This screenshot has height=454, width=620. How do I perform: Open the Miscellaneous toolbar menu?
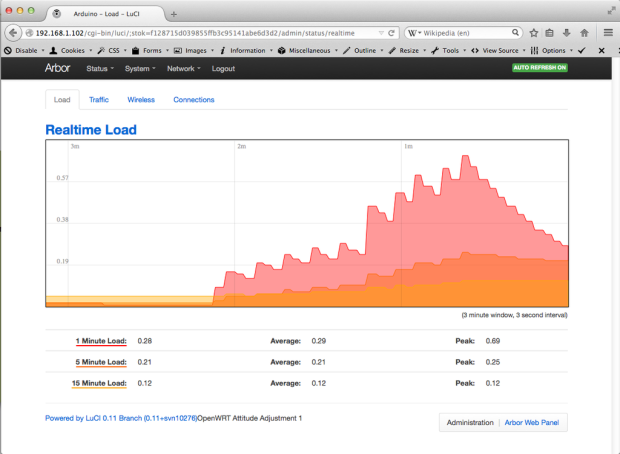pos(308,50)
